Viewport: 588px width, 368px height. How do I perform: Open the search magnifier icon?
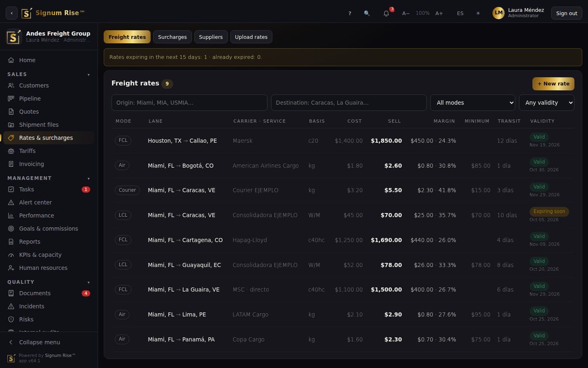tap(367, 13)
